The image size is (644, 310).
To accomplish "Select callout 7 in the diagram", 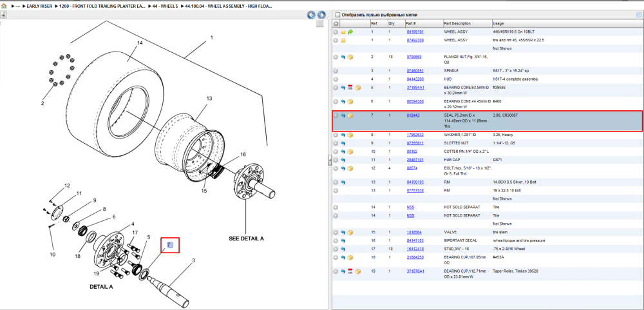I will (170, 246).
